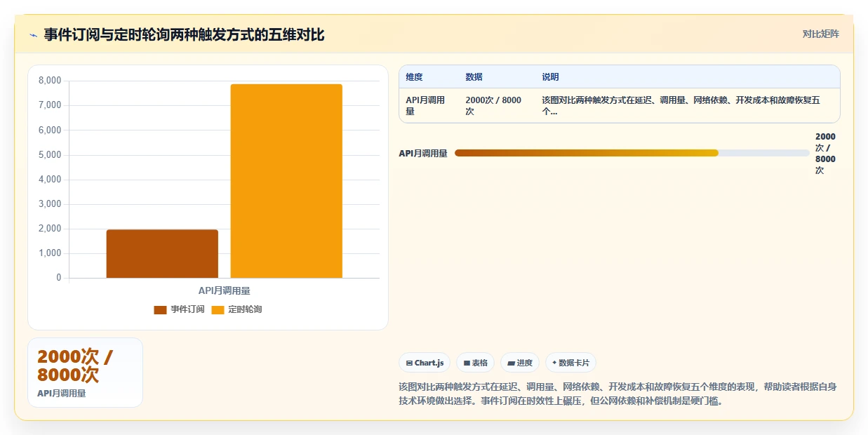Image resolution: width=868 pixels, height=435 pixels.
Task: Click the 进度 tag chip
Action: coord(520,363)
